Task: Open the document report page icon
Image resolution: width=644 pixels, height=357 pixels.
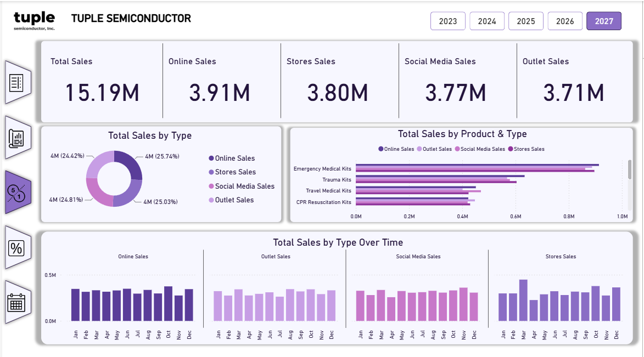Action: pyautogui.click(x=18, y=82)
